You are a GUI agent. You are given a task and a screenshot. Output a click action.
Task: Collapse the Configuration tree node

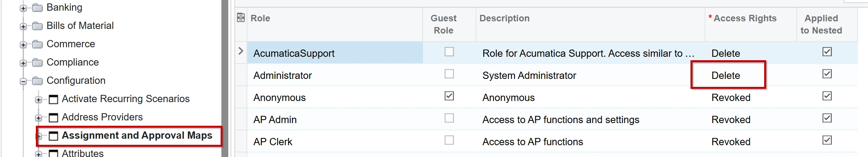coord(23,81)
